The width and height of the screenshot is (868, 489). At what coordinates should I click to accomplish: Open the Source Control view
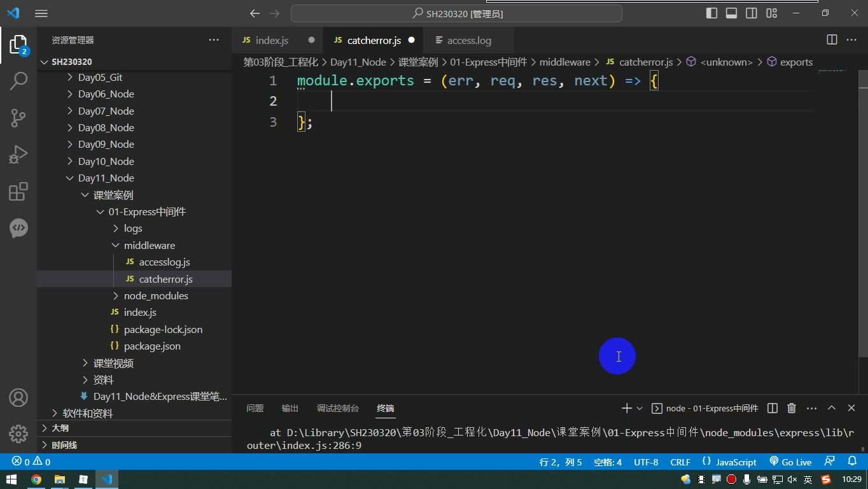pos(18,117)
